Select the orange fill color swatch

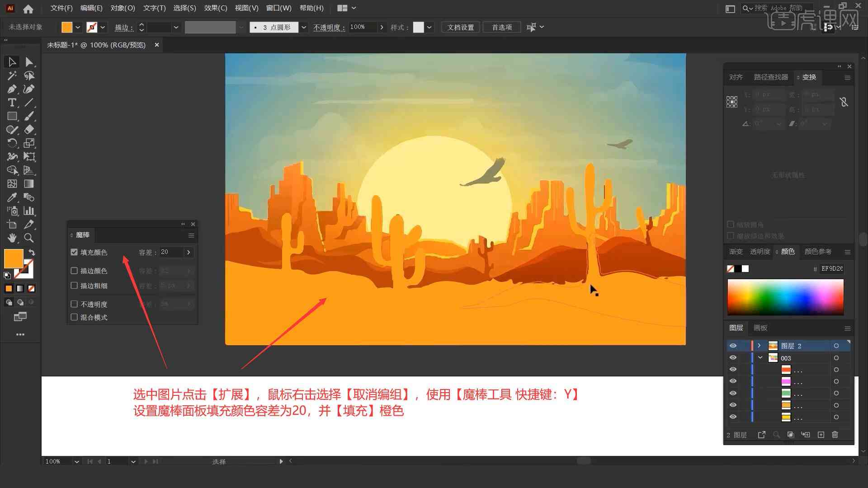coord(13,258)
